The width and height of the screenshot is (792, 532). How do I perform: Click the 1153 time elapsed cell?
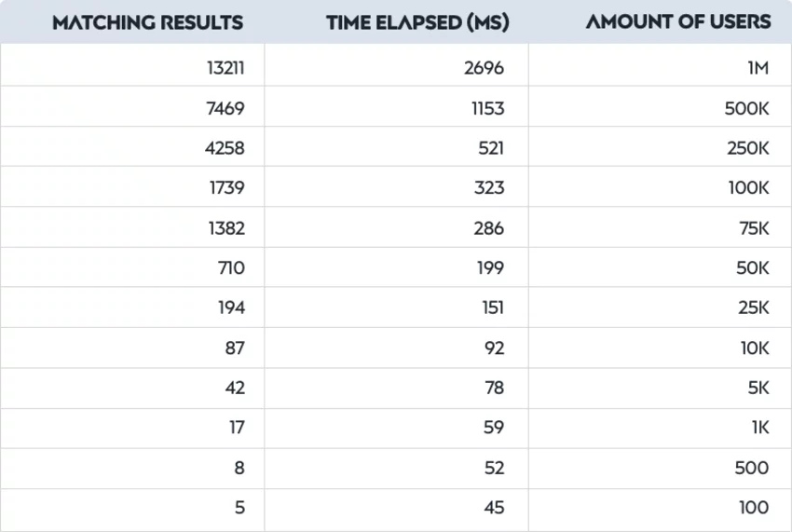pyautogui.click(x=397, y=106)
